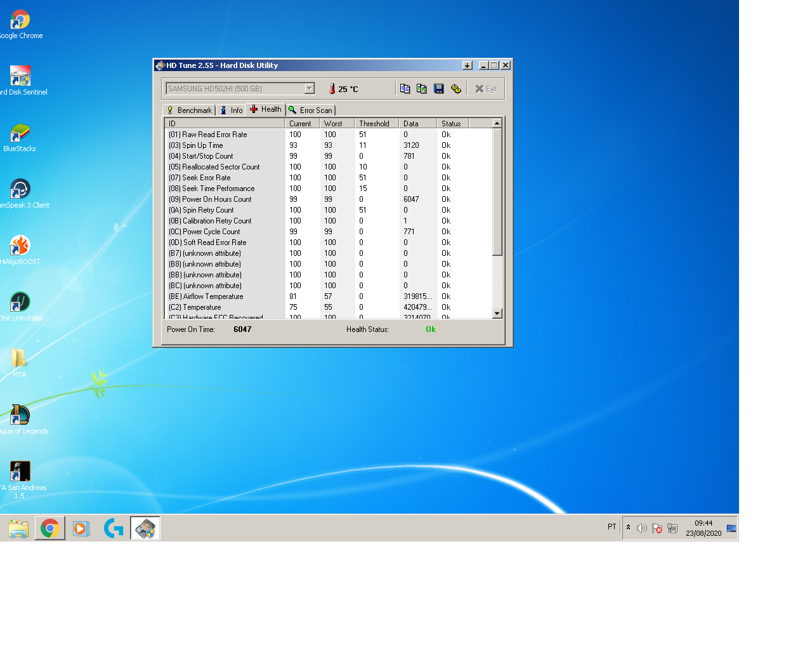Select the Calibration Retry Count row
812x650 pixels.
[x=328, y=221]
